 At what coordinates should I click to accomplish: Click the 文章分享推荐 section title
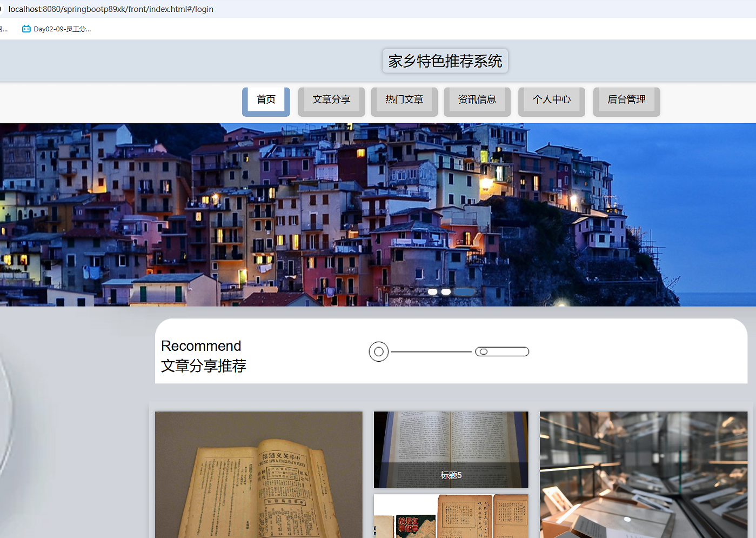pos(204,366)
